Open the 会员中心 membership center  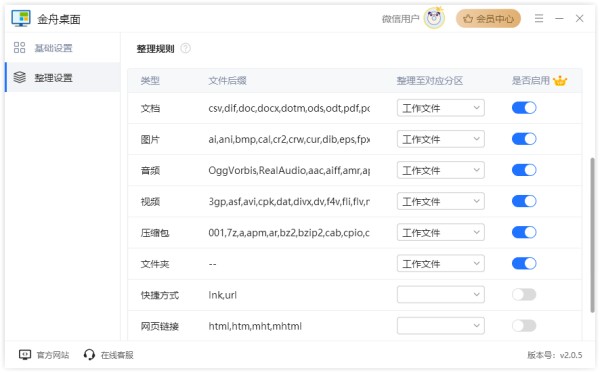pyautogui.click(x=488, y=18)
